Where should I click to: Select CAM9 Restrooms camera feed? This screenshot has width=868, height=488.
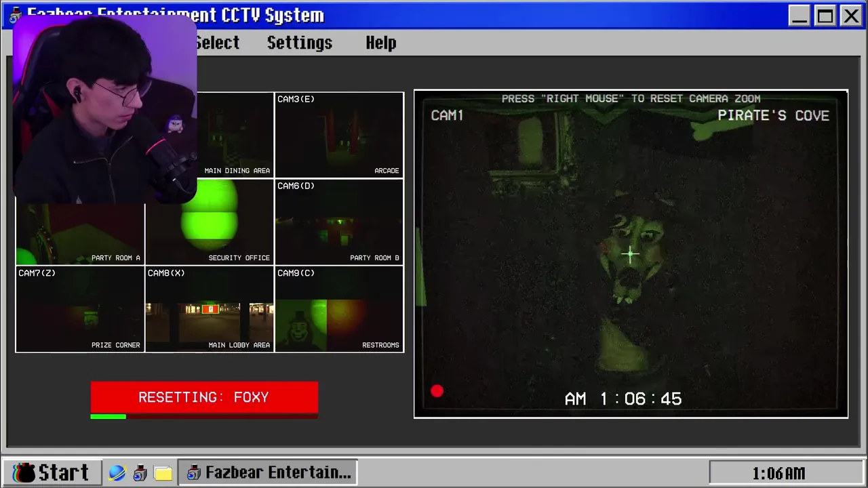[339, 309]
